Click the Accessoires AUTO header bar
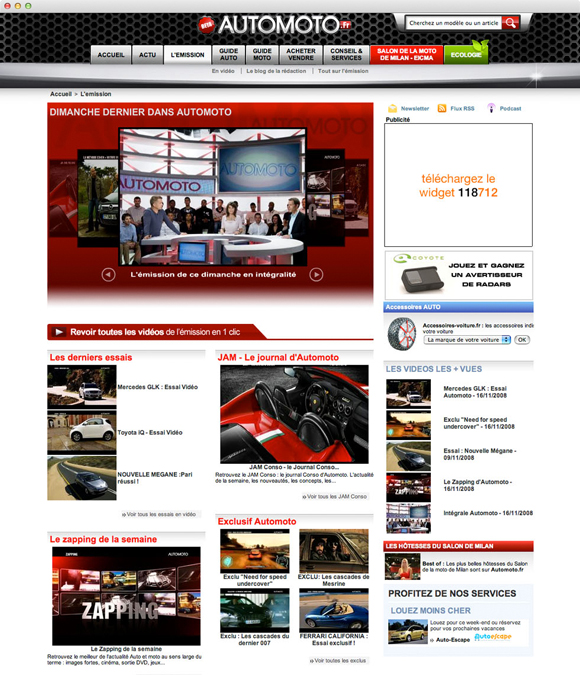Screen dimensions: 580x675 (458, 307)
